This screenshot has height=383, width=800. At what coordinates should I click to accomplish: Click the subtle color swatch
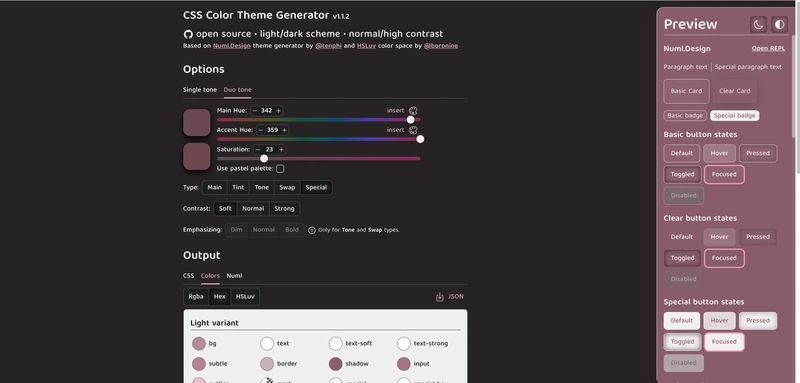click(x=199, y=364)
